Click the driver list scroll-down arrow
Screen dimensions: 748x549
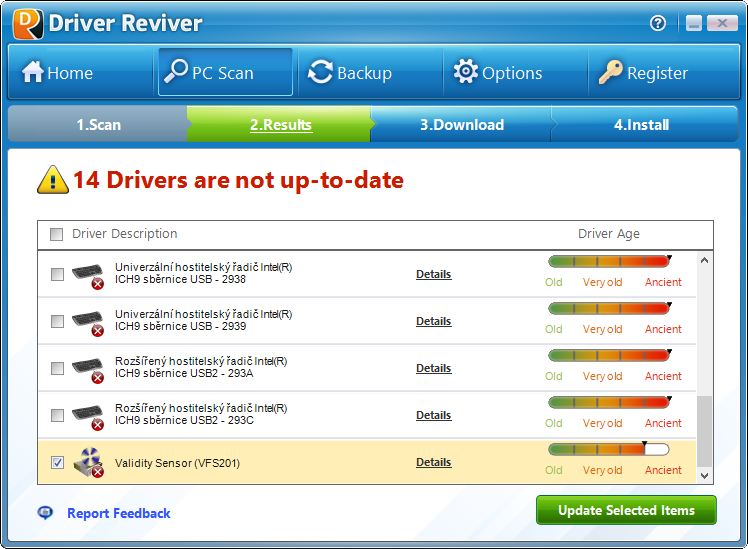click(x=704, y=476)
